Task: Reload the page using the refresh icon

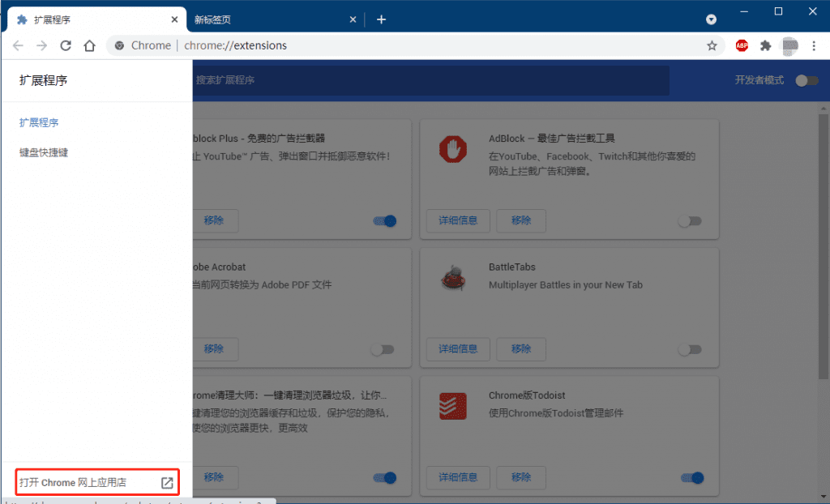Action: coord(66,46)
